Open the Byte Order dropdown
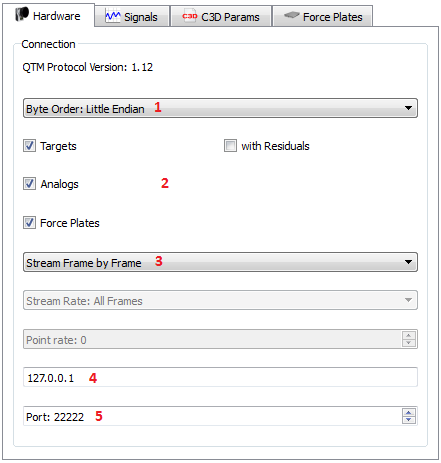 click(x=220, y=108)
